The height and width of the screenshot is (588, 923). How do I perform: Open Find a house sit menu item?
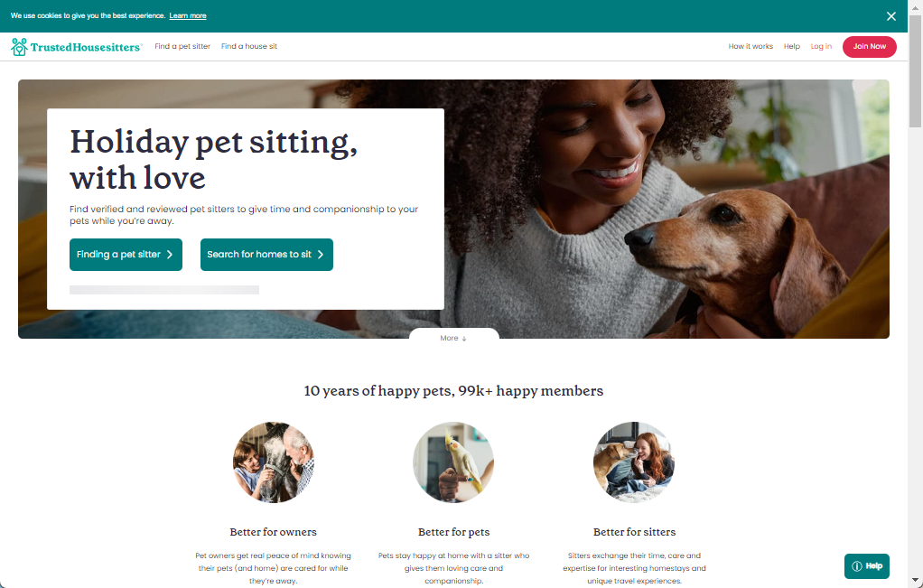(249, 46)
